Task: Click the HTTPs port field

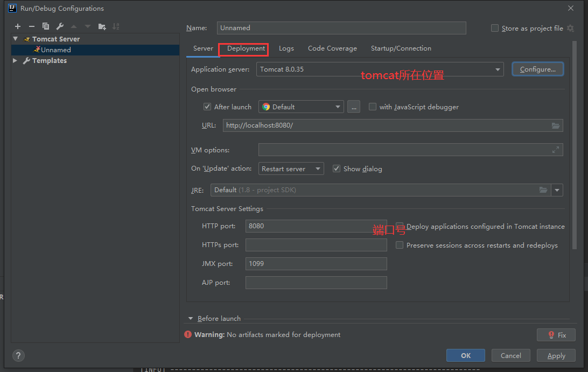Action: tap(316, 245)
